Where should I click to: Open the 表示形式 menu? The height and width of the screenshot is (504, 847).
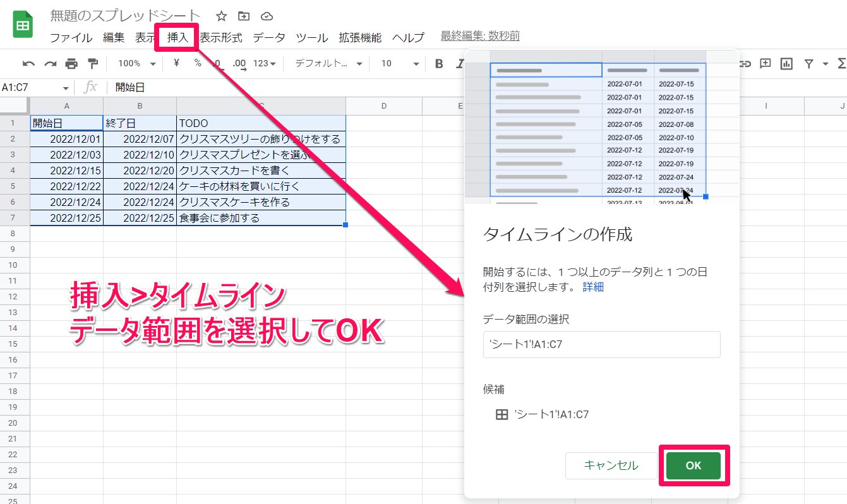coord(220,37)
